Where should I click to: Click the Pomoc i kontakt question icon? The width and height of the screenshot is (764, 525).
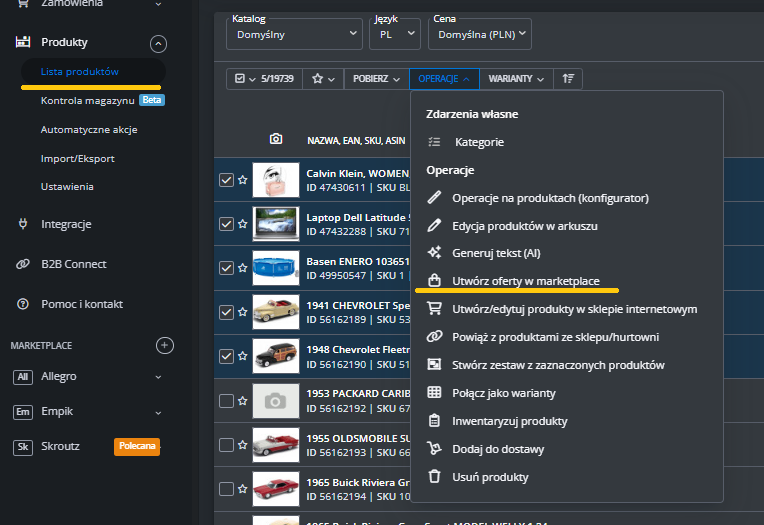click(x=22, y=303)
